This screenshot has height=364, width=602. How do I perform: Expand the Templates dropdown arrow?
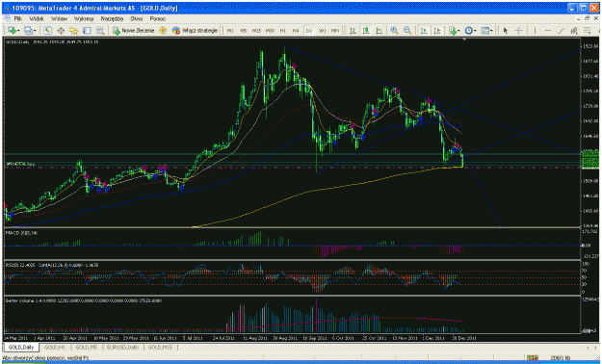(491, 31)
